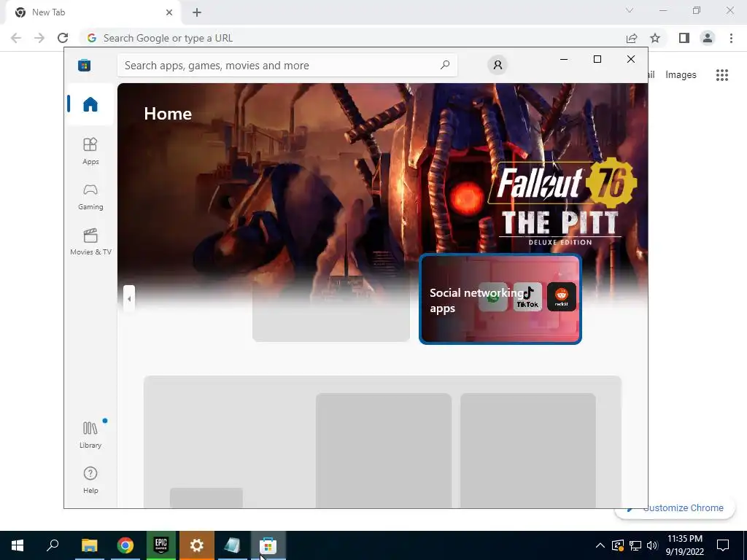Open the Google apps grid
The width and height of the screenshot is (747, 560).
[722, 75]
